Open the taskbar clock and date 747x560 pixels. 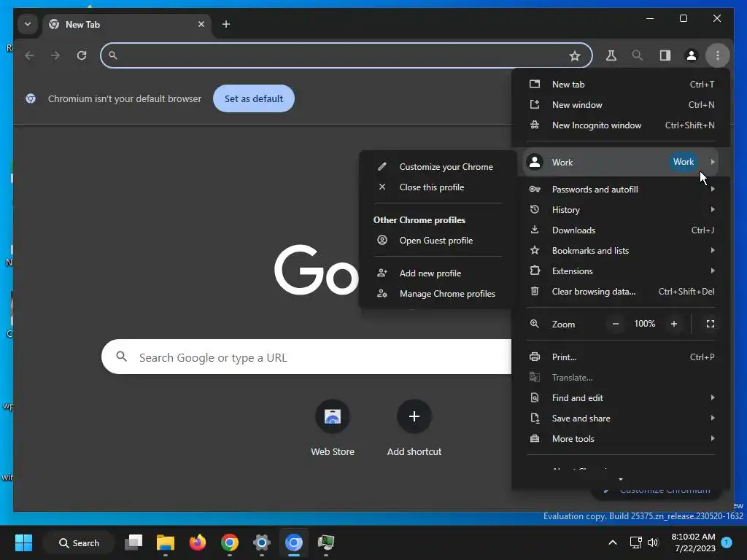[x=693, y=542]
